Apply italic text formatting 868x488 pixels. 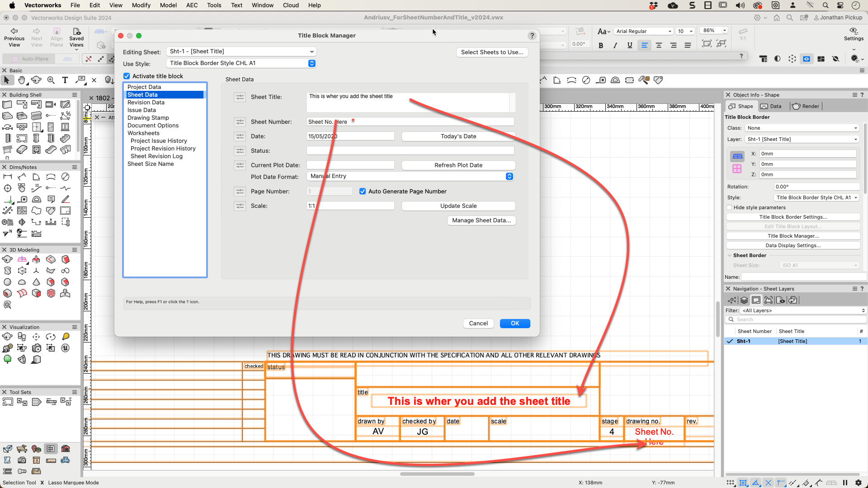click(615, 45)
